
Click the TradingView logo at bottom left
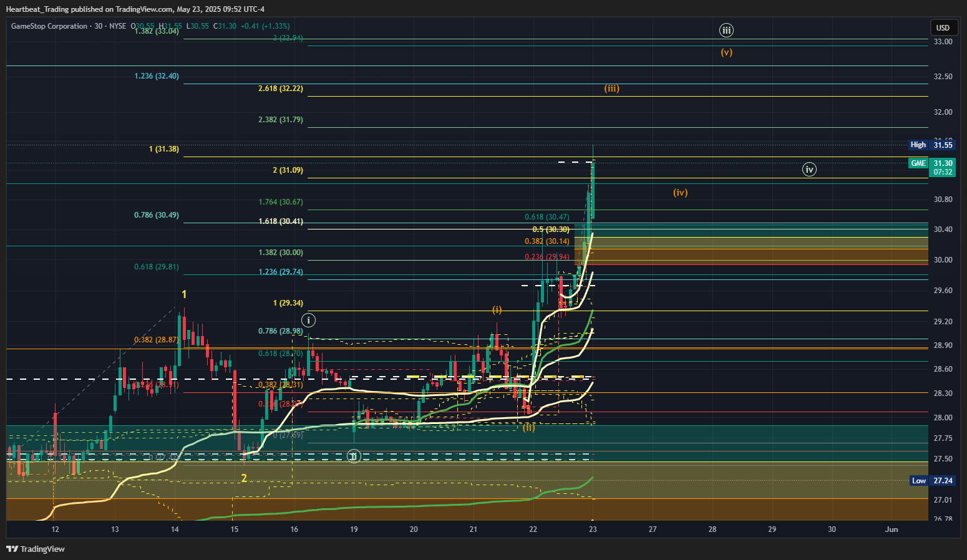(36, 549)
